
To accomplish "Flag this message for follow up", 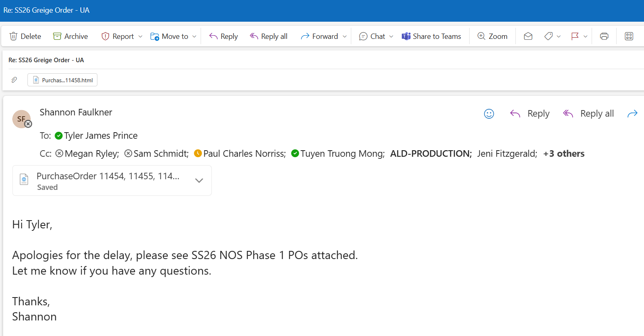I will tap(575, 36).
